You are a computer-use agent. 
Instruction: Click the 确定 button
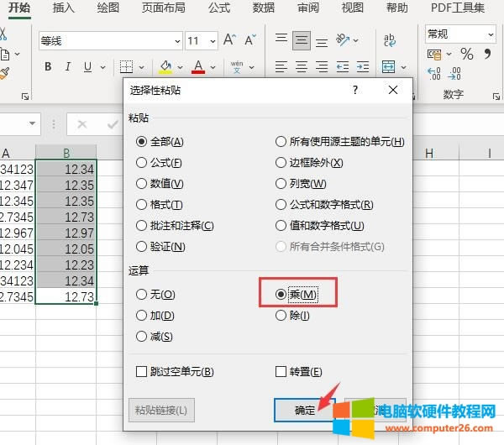pos(304,411)
